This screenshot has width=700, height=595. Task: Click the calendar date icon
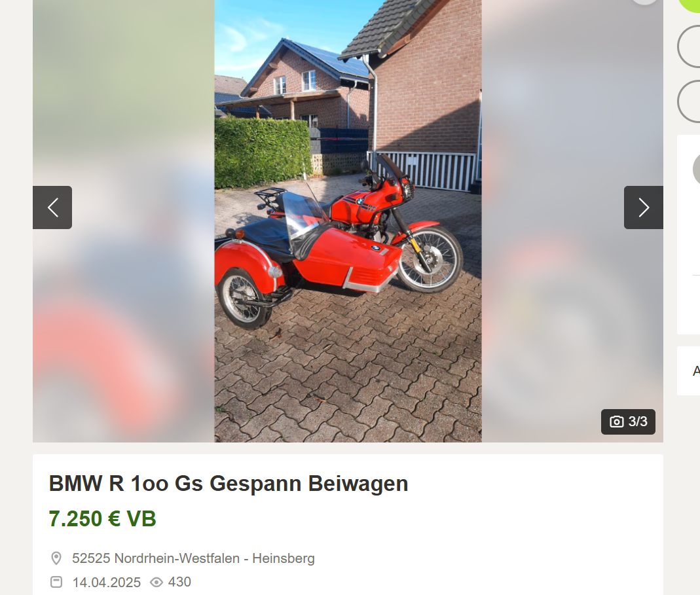tap(56, 582)
